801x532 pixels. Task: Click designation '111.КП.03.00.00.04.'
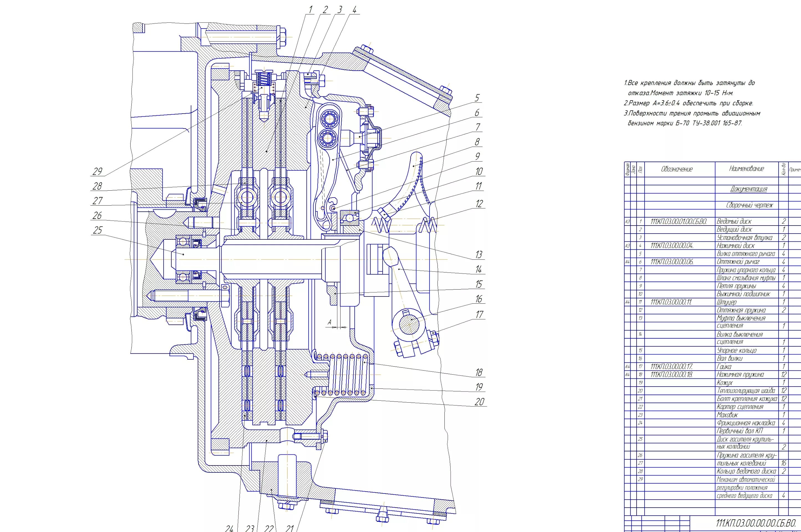(672, 246)
